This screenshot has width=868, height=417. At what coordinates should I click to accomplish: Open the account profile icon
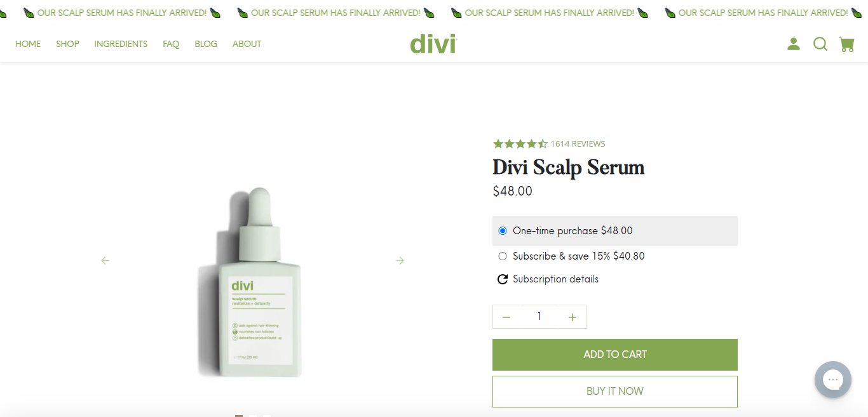click(x=793, y=44)
